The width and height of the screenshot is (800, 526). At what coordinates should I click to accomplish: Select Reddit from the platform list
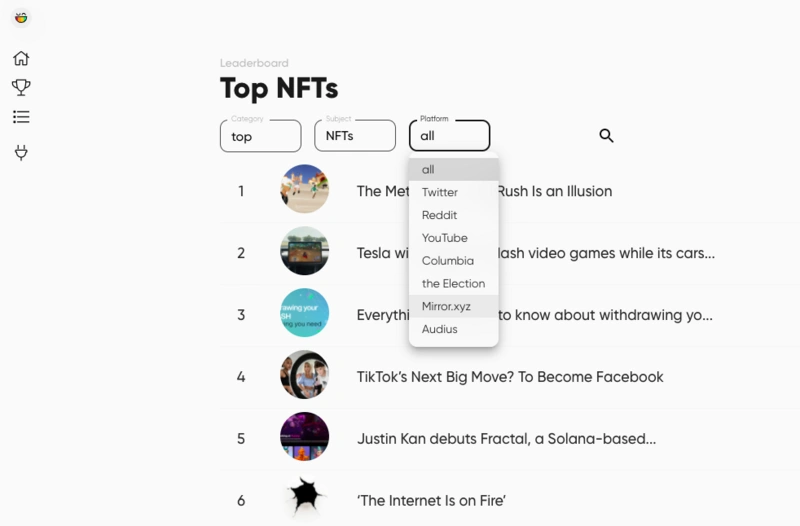[x=439, y=215]
